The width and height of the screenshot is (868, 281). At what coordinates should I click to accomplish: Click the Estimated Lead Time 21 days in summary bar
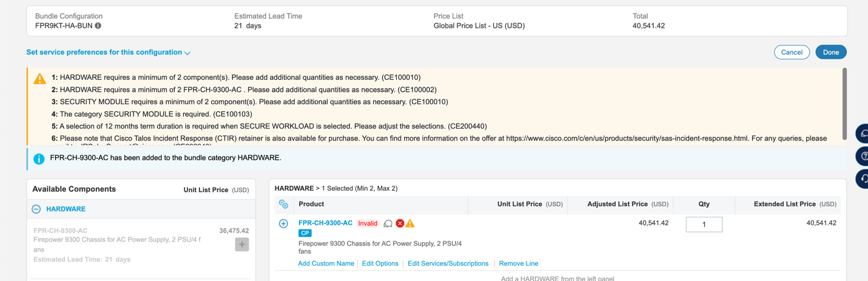[247, 26]
